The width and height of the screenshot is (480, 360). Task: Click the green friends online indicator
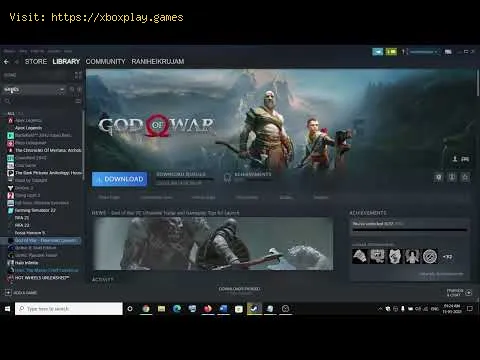[391, 52]
